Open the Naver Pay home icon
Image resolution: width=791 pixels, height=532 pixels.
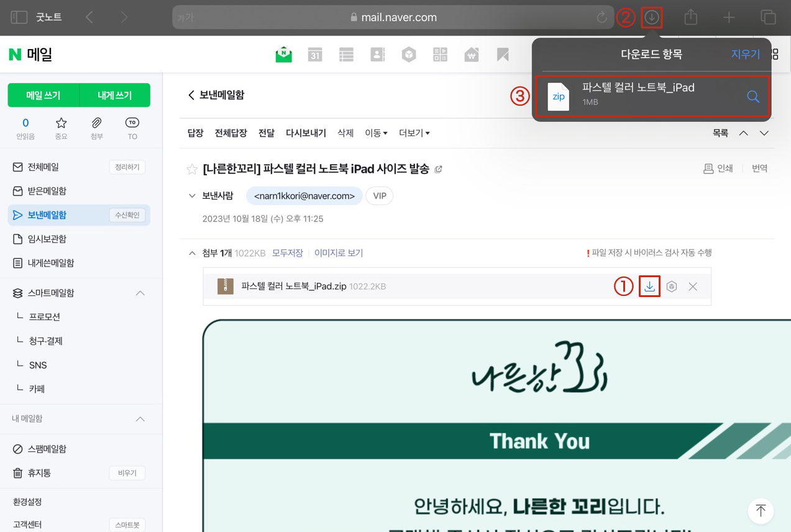[x=471, y=54]
